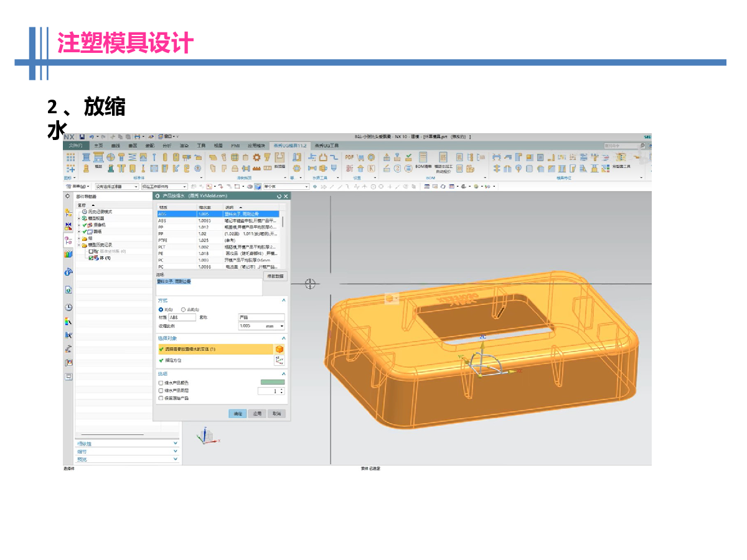Image resolution: width=747 pixels, height=560 pixels.
Task: Click the green shrink product color swatch
Action: point(272,383)
